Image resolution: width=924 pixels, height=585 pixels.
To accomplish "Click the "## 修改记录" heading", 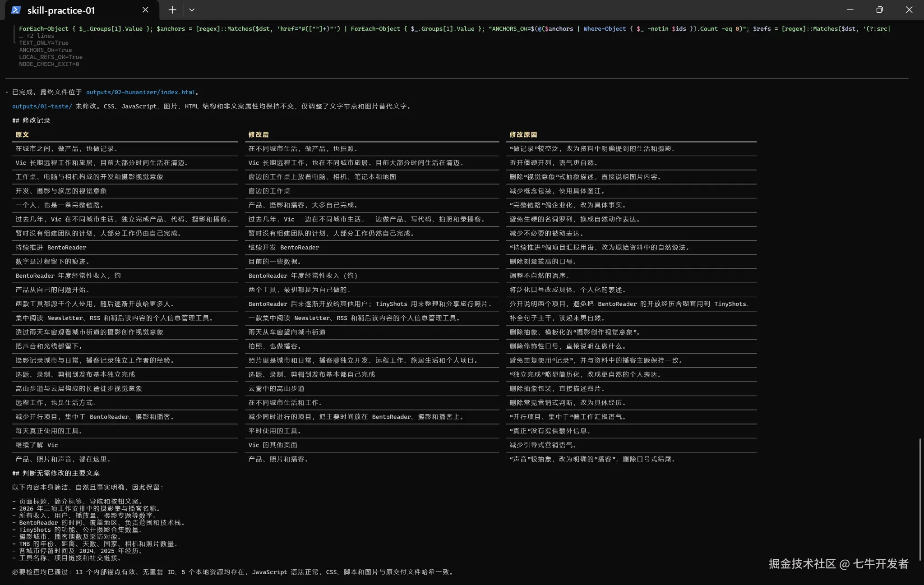I will (x=31, y=120).
